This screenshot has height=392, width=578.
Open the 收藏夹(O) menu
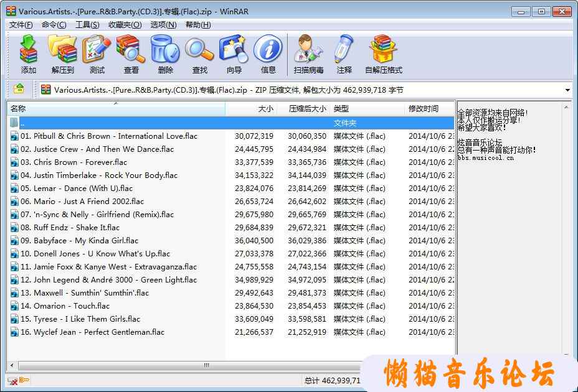coord(125,25)
